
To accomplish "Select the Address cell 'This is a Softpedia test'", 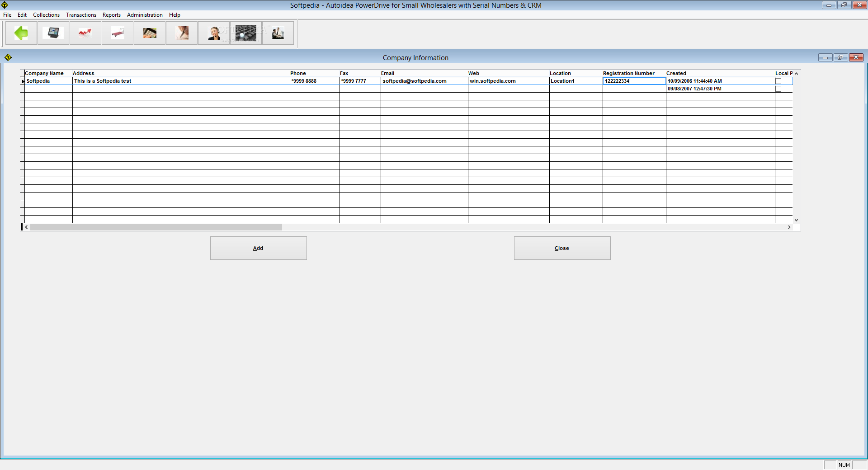I will (181, 81).
